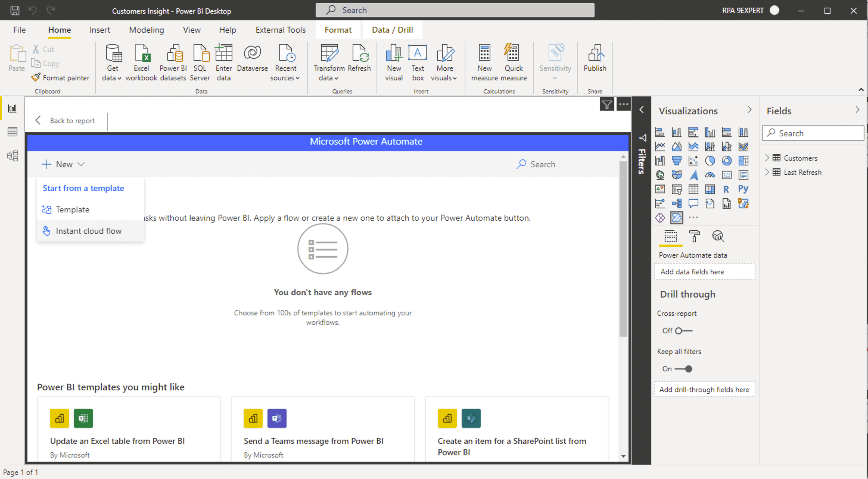This screenshot has width=868, height=479.
Task: Click the Fields search box
Action: pos(813,133)
